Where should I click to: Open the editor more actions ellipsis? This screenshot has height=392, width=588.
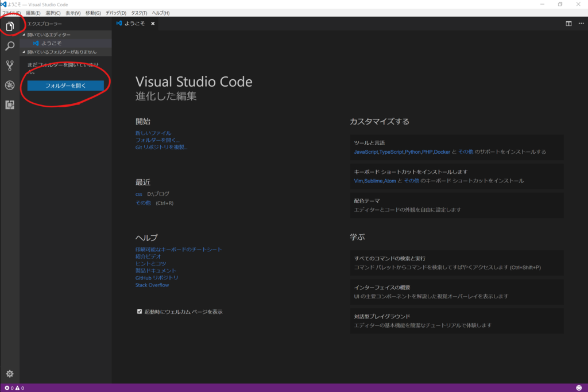tap(581, 24)
